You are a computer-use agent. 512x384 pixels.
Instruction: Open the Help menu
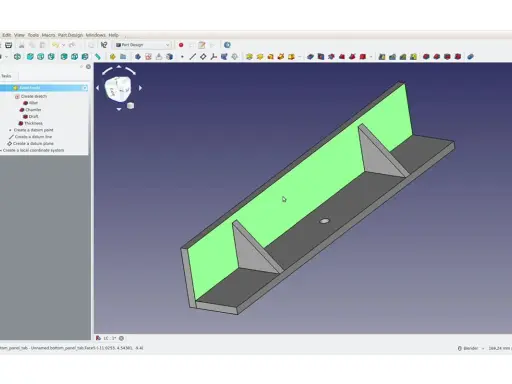114,35
